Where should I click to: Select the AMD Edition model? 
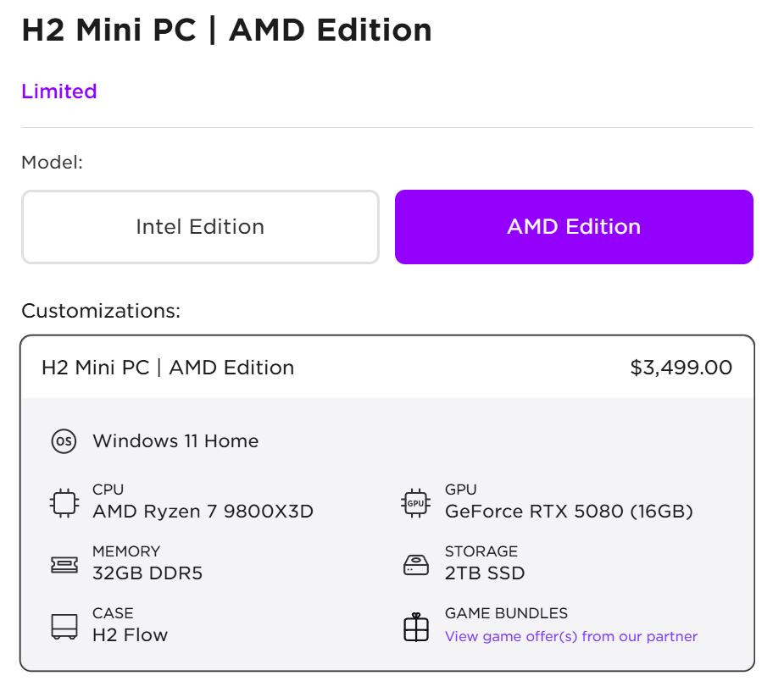coord(574,227)
